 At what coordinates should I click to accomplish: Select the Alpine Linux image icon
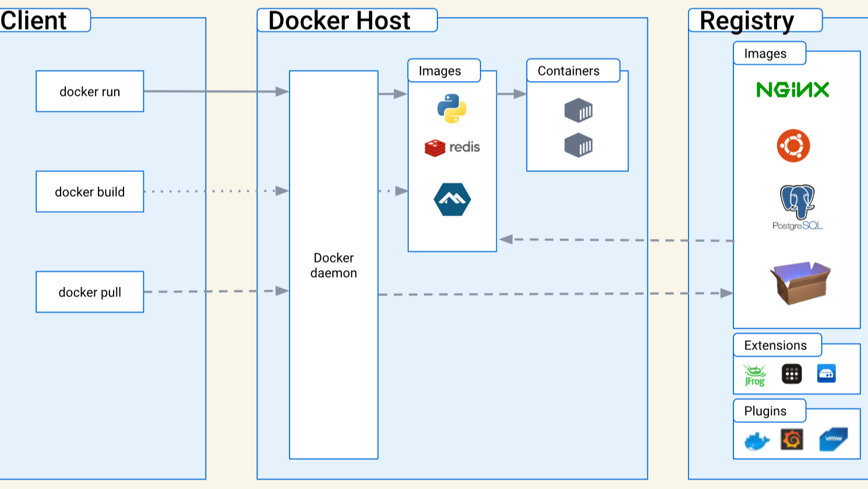[453, 198]
